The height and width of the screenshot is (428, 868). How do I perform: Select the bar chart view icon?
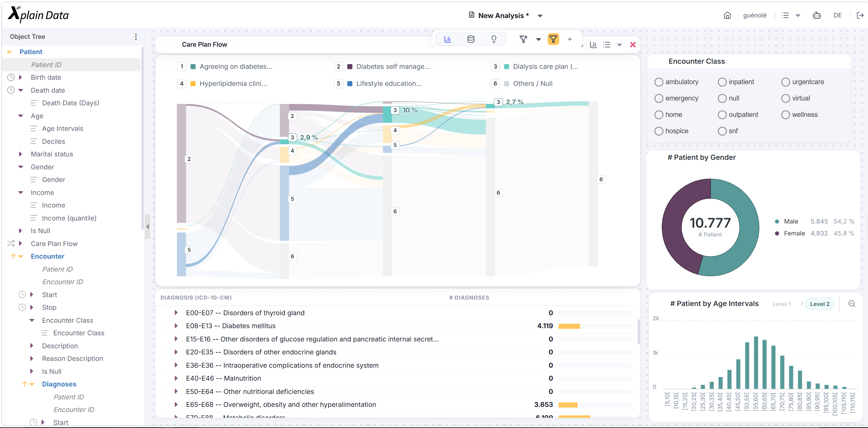[448, 39]
